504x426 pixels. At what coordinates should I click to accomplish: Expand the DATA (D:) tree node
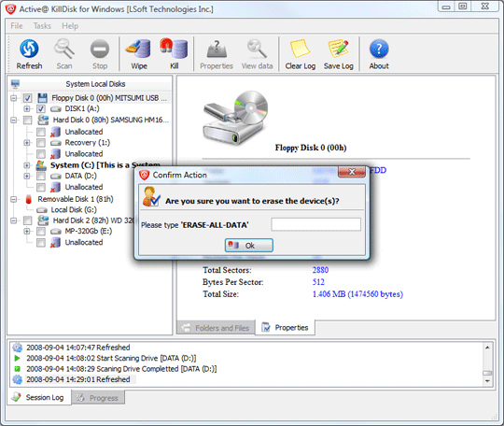27,176
